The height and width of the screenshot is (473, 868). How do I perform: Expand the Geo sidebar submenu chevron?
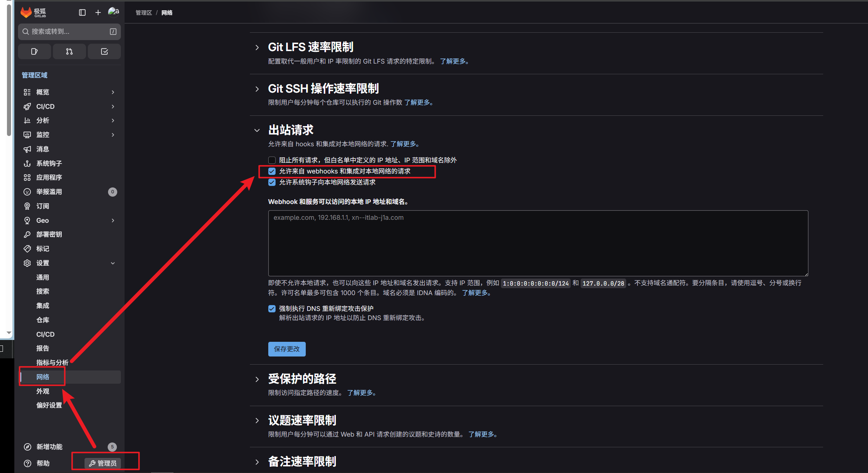point(113,221)
